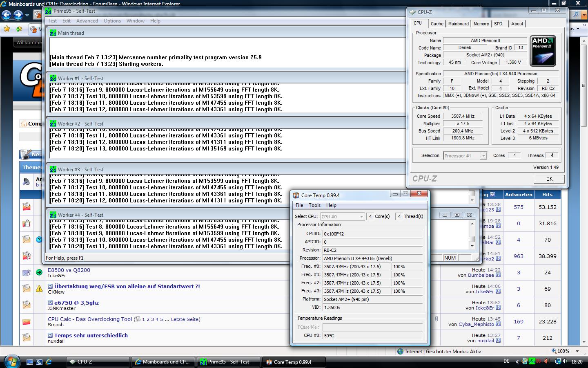Viewport: 588px width, 368px height.
Task: Open E8500 vs Q8200 thread link
Action: [x=69, y=270]
